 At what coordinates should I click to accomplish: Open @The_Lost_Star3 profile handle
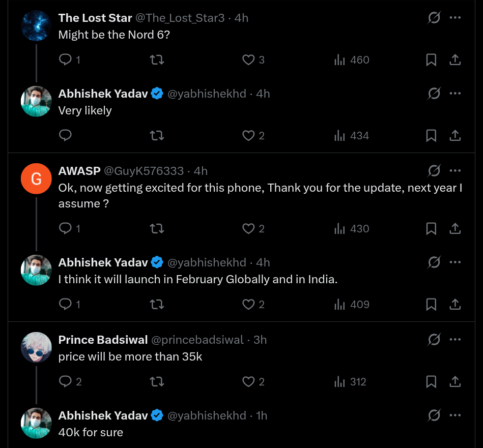pyautogui.click(x=180, y=18)
